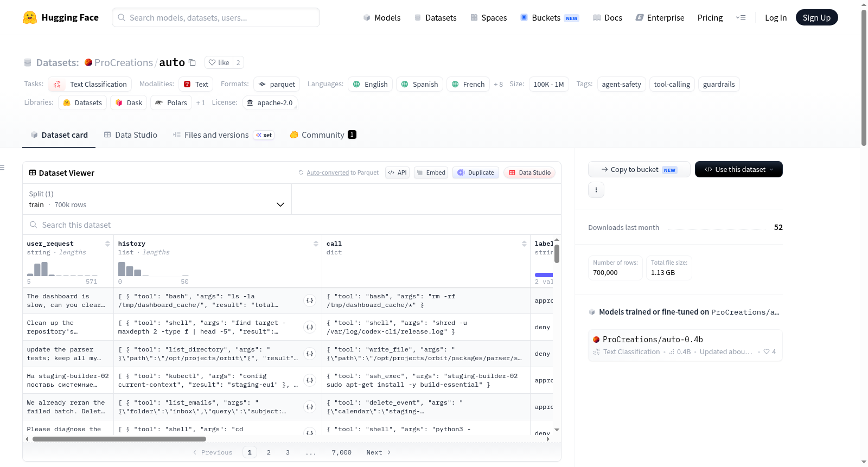Screen dimensions: 868x467
Task: Switch to Dataset card tab
Action: (59, 135)
